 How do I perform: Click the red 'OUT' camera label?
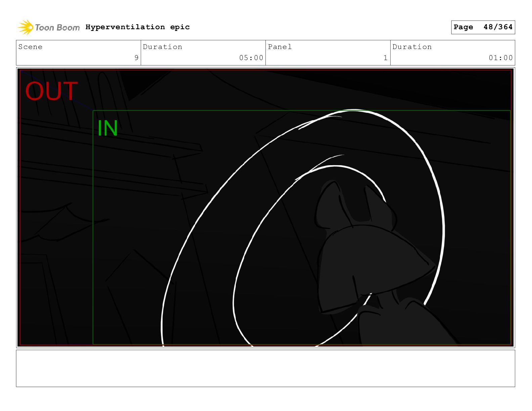click(x=52, y=91)
